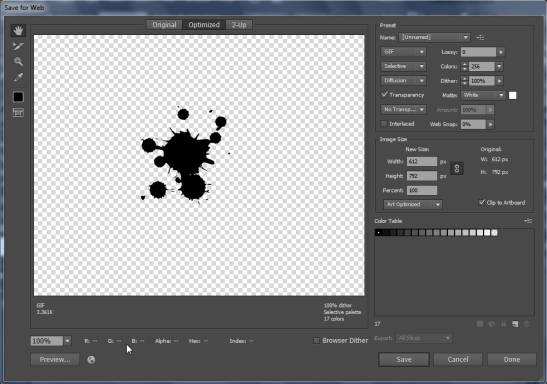Enable the Interlaced checkbox

tap(384, 124)
